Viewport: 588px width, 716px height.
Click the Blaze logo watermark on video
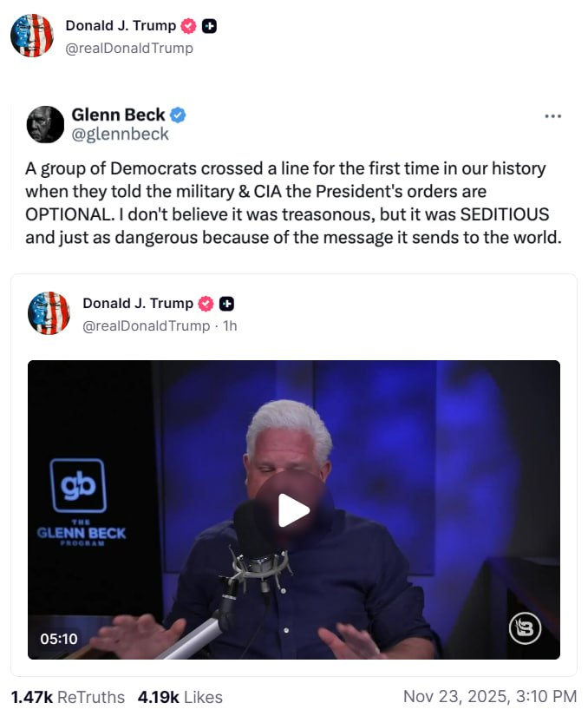tap(525, 627)
